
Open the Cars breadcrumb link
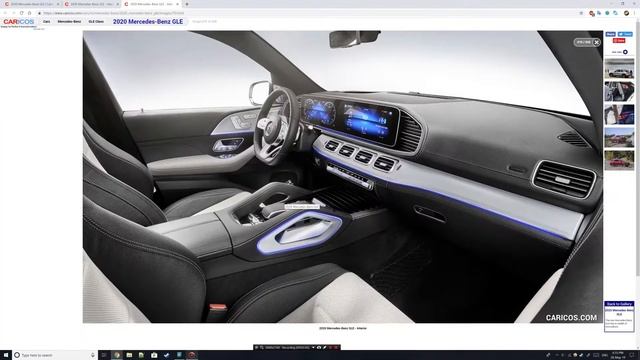(47, 22)
